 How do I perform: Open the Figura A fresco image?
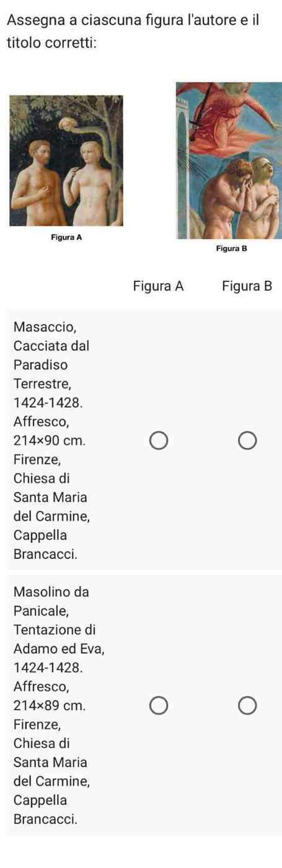67,160
